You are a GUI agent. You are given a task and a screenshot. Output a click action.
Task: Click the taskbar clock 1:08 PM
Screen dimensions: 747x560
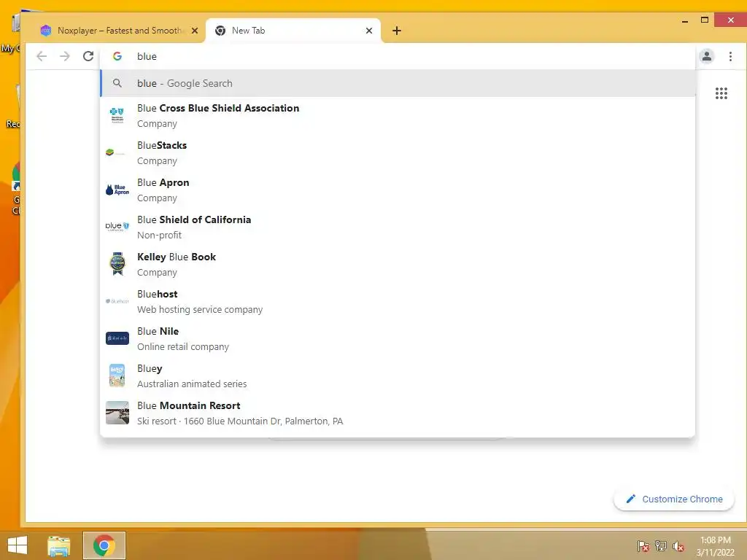[x=715, y=540]
